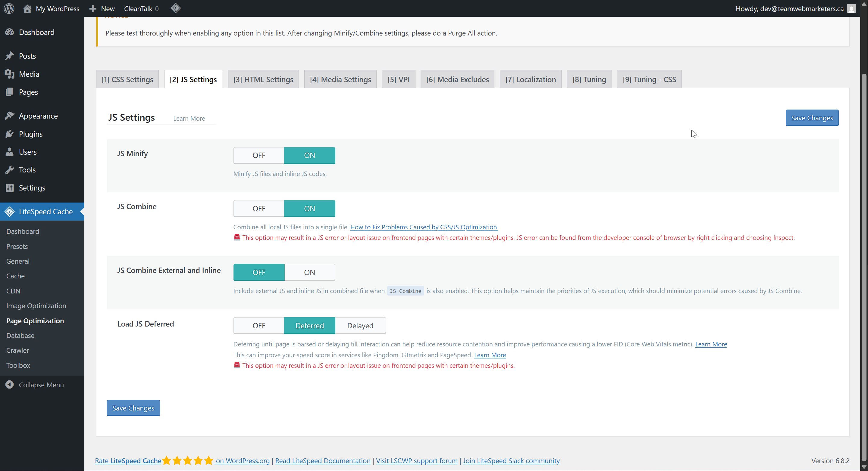Screen dimensions: 868x471
Task: Click the Appearance paintbrush icon
Action: click(9, 116)
